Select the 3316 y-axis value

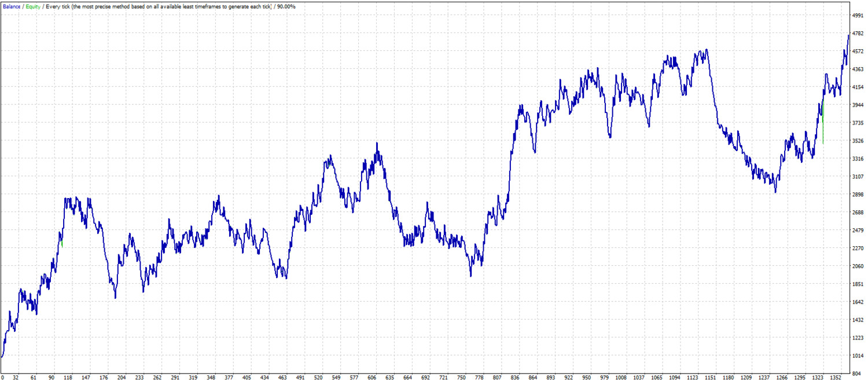tap(858, 159)
